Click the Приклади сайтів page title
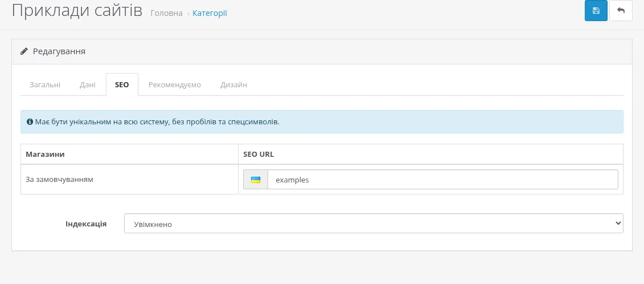 pyautogui.click(x=77, y=11)
